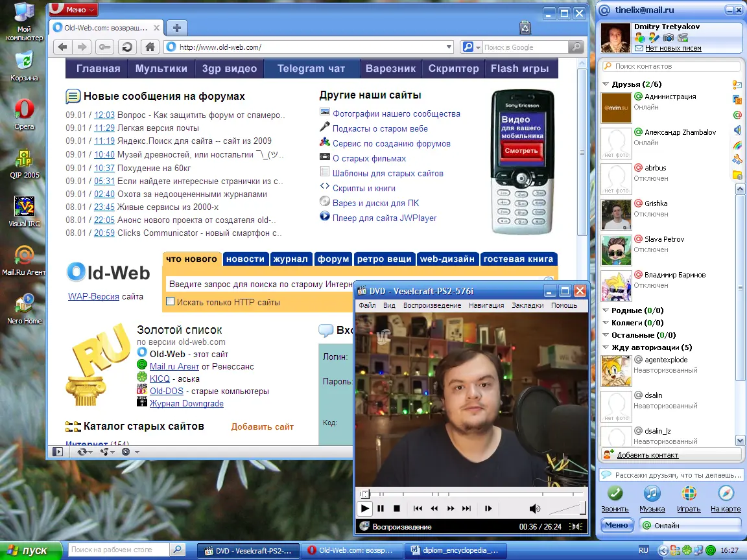Viewport: 747px width, 560px height.
Task: Skip to next chapter in player
Action: pyautogui.click(x=466, y=508)
